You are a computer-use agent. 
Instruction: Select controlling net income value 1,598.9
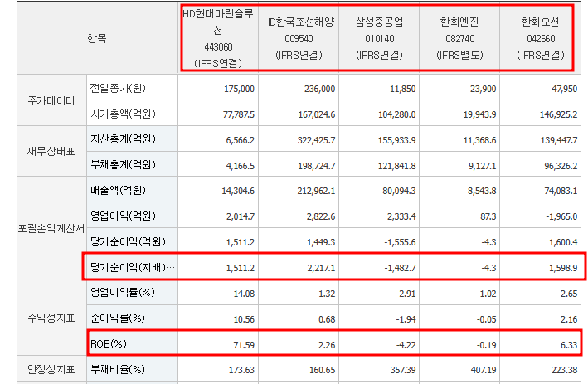[563, 268]
